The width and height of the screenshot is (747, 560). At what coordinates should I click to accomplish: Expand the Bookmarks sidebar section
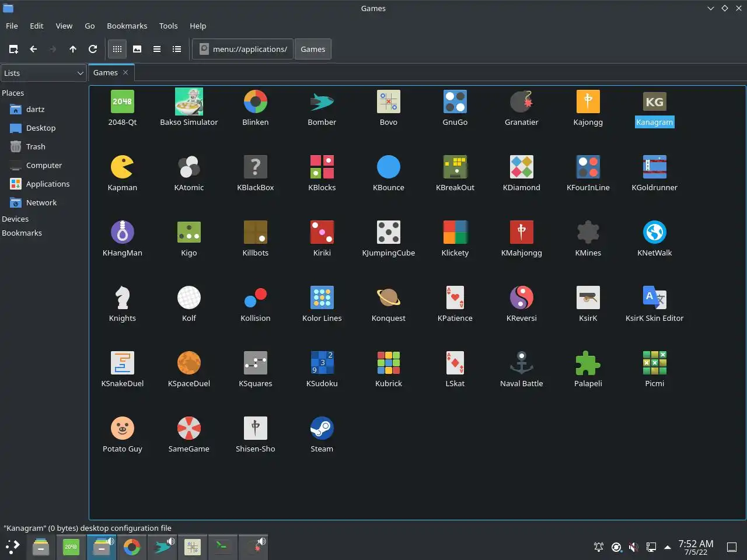[x=22, y=233]
